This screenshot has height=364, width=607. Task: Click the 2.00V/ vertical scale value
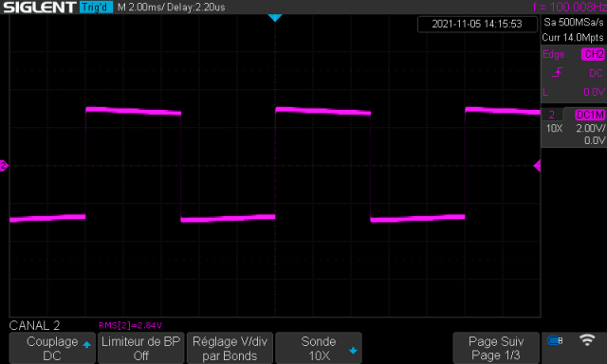(x=591, y=128)
